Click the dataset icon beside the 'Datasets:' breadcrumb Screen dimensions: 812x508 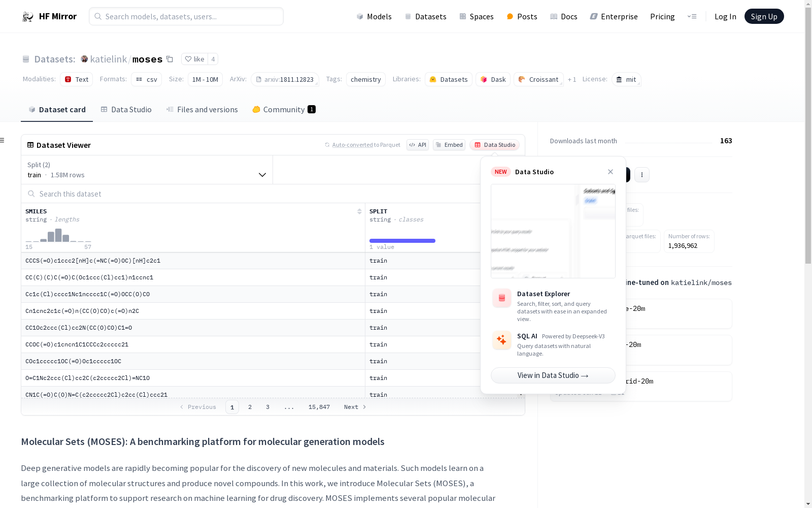tap(26, 59)
